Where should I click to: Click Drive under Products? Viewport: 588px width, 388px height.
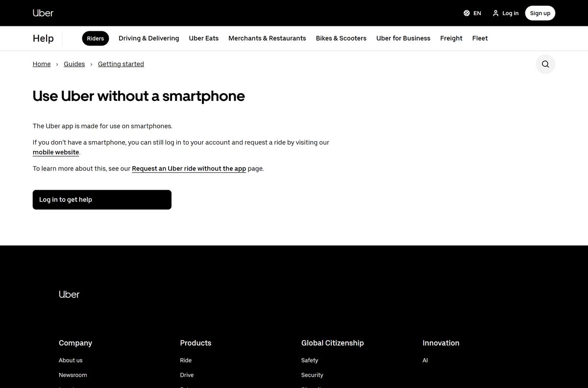click(187, 375)
